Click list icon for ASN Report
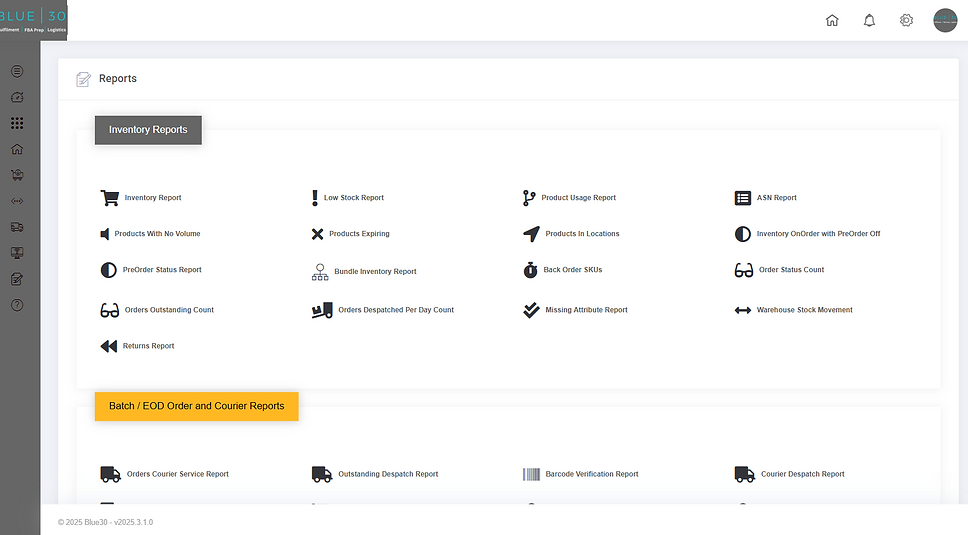The height and width of the screenshot is (535, 968). click(x=743, y=197)
